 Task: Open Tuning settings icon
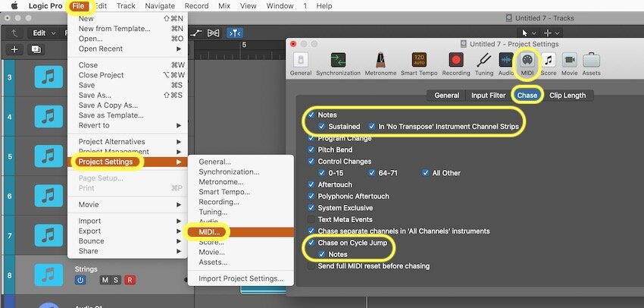click(484, 61)
